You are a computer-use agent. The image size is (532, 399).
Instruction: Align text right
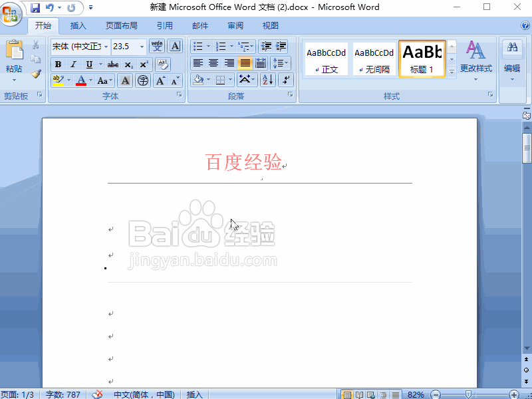click(229, 63)
